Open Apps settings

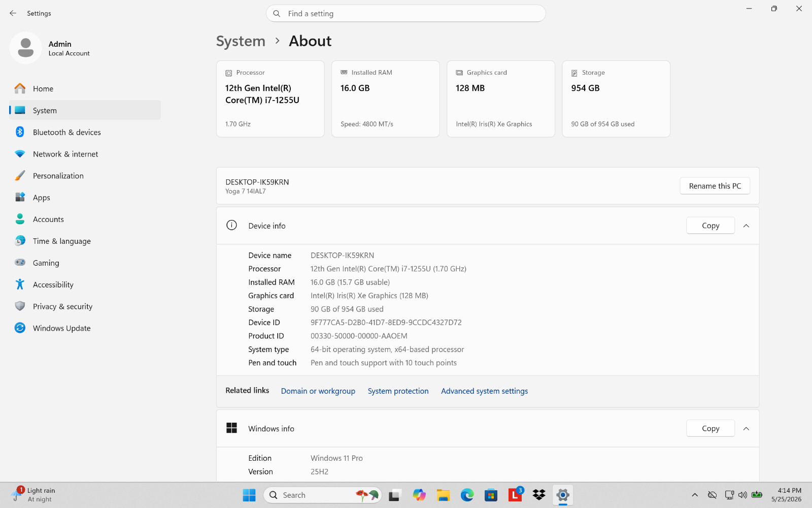click(85, 198)
